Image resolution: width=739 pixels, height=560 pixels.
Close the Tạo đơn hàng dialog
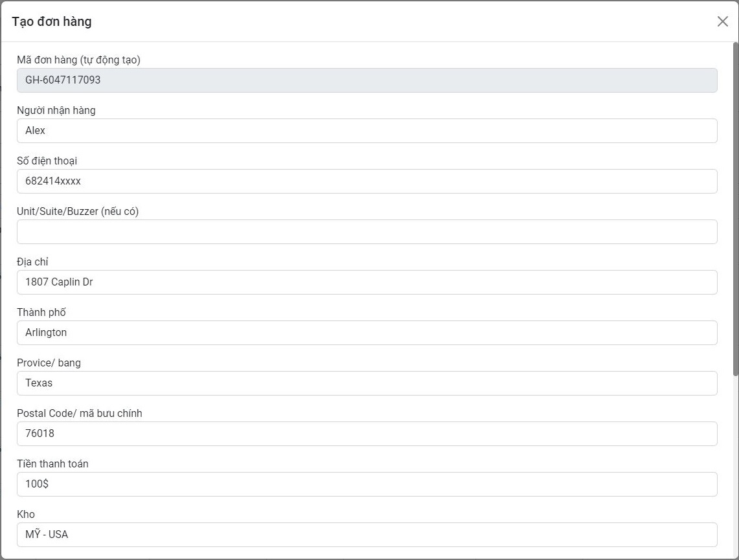(x=723, y=21)
